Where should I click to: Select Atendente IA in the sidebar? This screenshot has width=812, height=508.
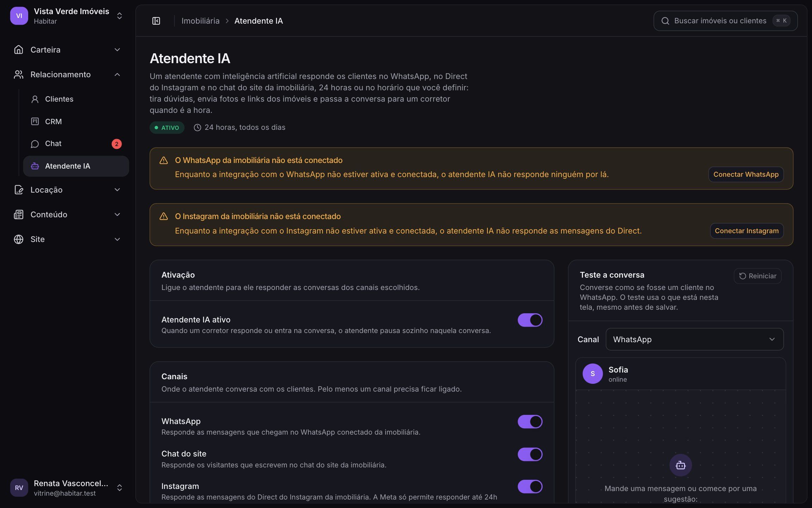76,166
